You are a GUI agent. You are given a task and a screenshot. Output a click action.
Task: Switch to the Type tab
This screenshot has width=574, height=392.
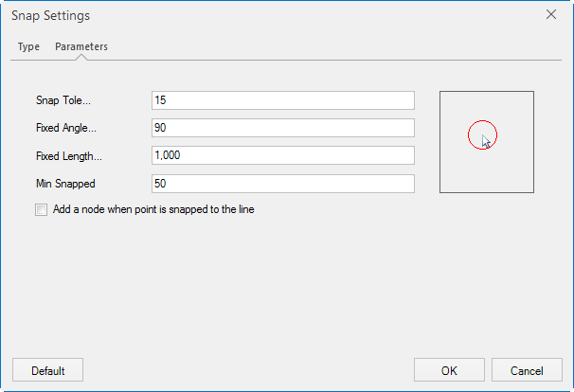point(28,46)
